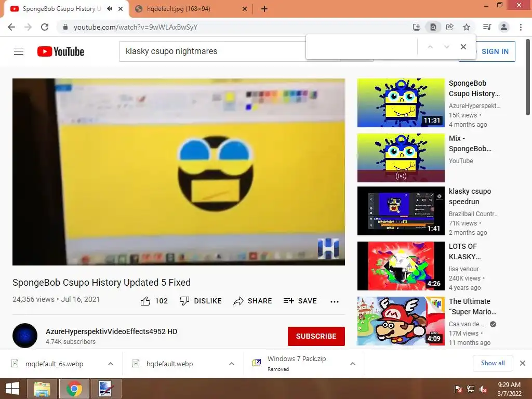Expand options for hqdefault.webp download

[232, 364]
